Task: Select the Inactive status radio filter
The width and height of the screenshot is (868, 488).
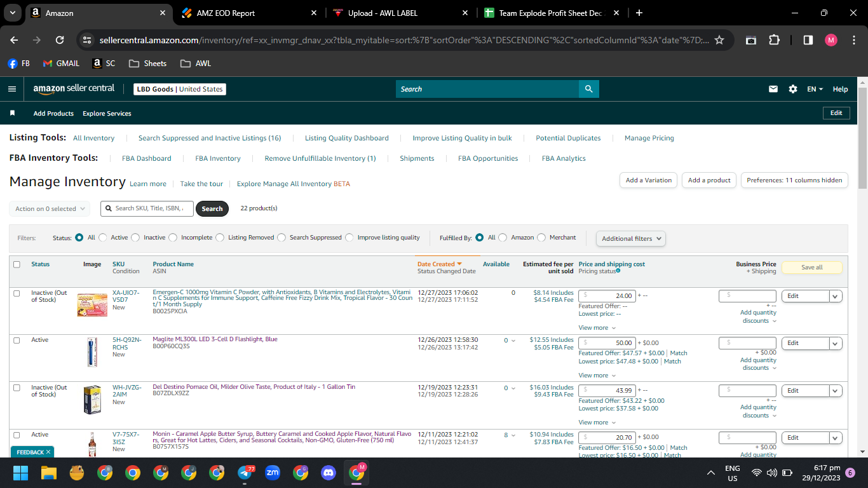Action: click(135, 238)
